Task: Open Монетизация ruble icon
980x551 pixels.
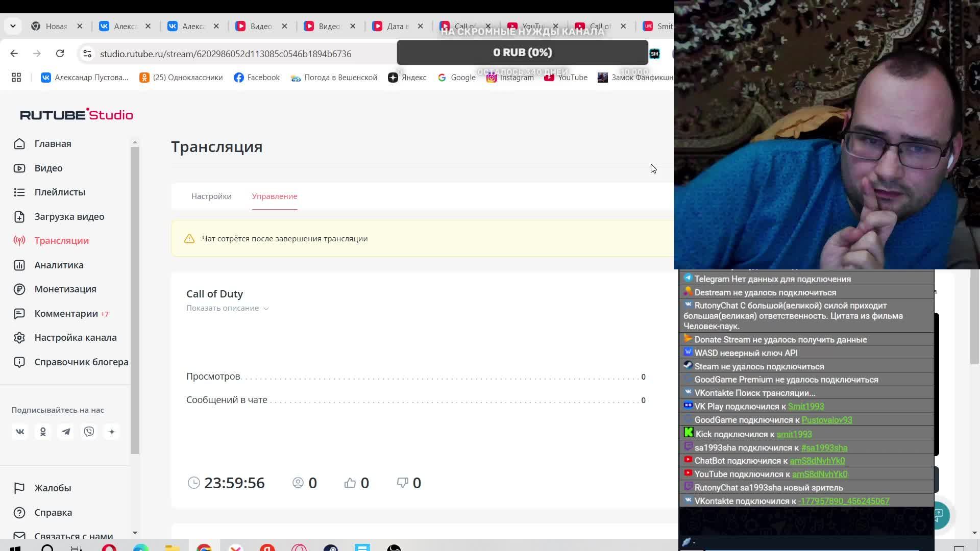Action: [x=19, y=289]
